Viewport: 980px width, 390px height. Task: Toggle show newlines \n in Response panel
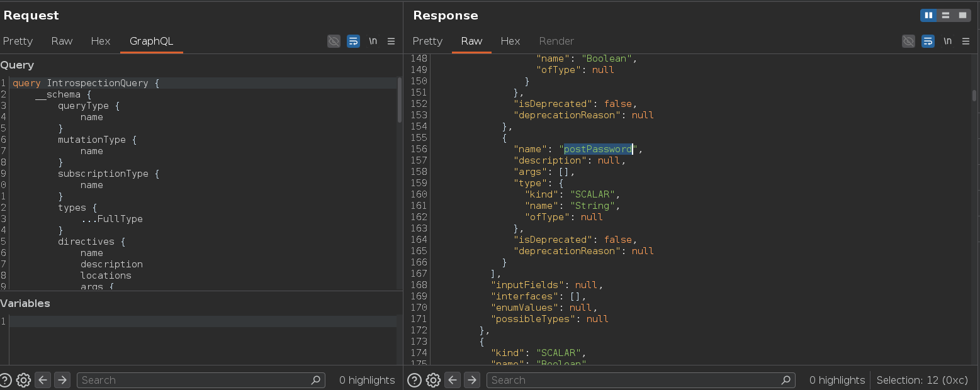[x=947, y=41]
